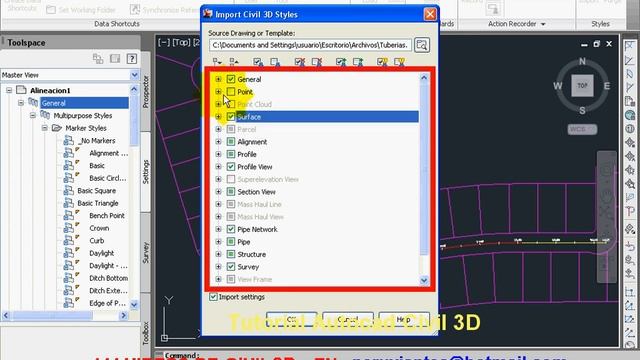Expand the General category in dialog
The image size is (640, 360).
[218, 79]
